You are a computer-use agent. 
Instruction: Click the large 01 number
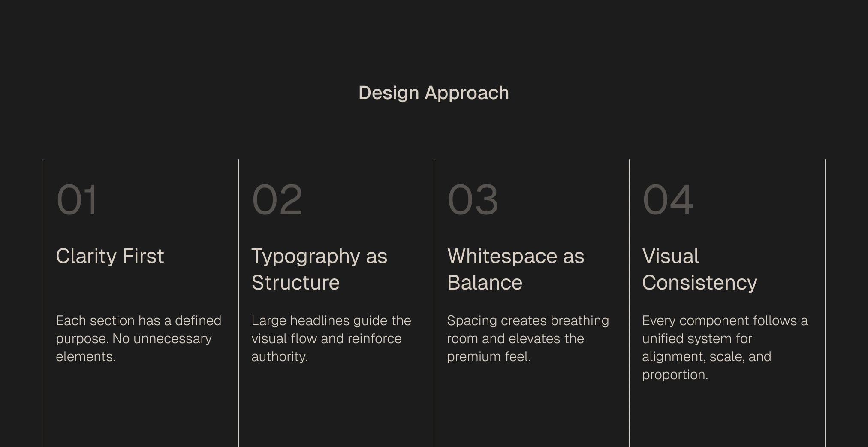point(77,200)
